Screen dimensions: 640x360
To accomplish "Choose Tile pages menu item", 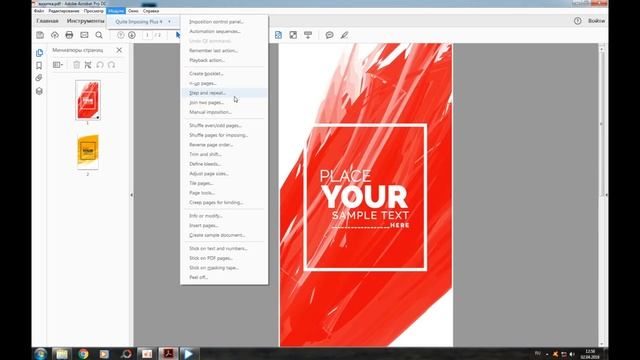I will pos(224,183).
